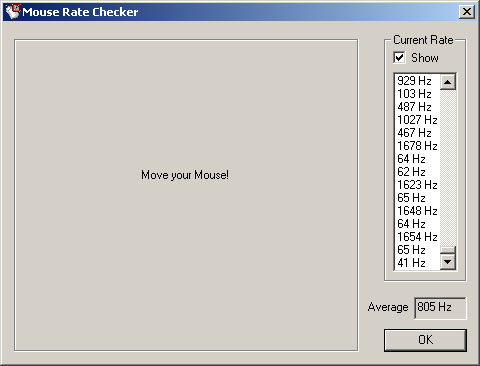Screen dimensions: 480x366
Task: Confirm with the OK button
Action: [x=425, y=340]
